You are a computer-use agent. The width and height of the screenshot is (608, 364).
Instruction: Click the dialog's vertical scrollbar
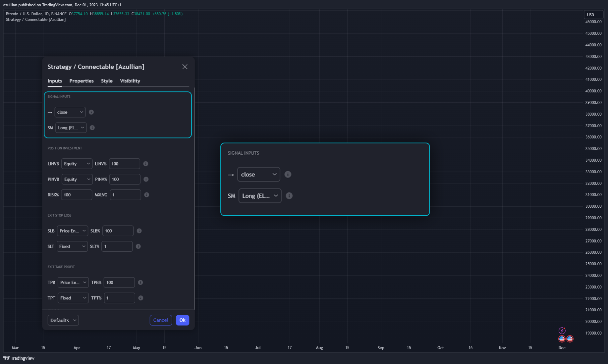(194, 199)
